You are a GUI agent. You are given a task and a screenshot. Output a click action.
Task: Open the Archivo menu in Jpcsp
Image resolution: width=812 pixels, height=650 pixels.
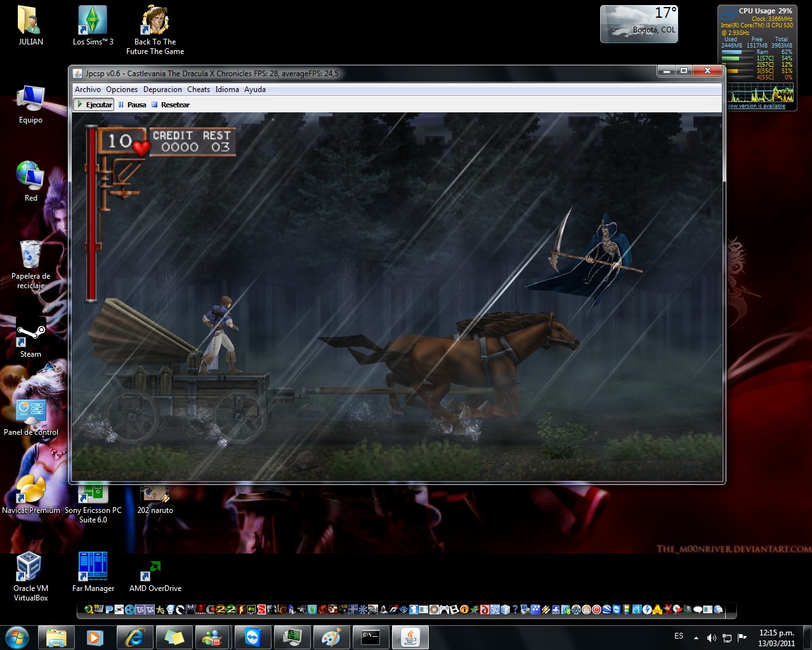tap(88, 90)
